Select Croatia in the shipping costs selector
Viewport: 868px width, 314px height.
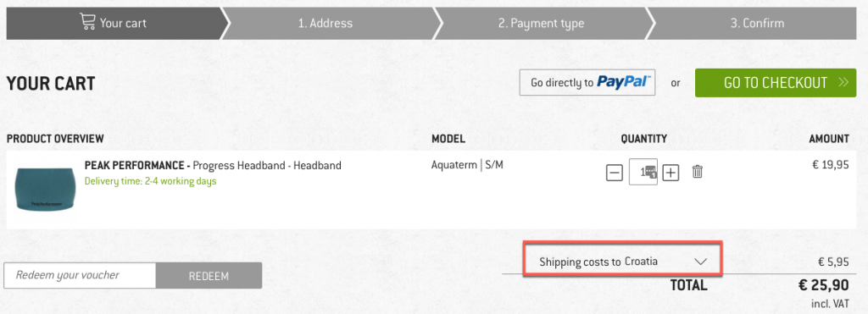(641, 261)
